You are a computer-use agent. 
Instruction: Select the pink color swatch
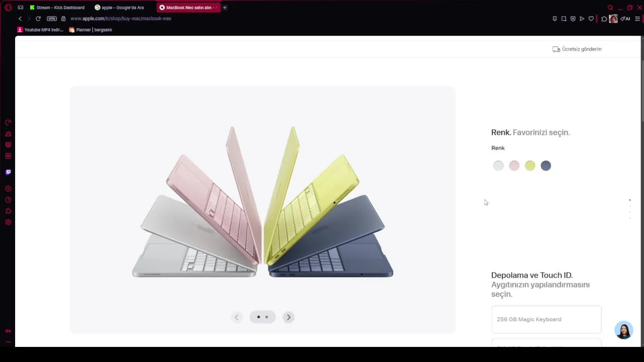(x=514, y=165)
